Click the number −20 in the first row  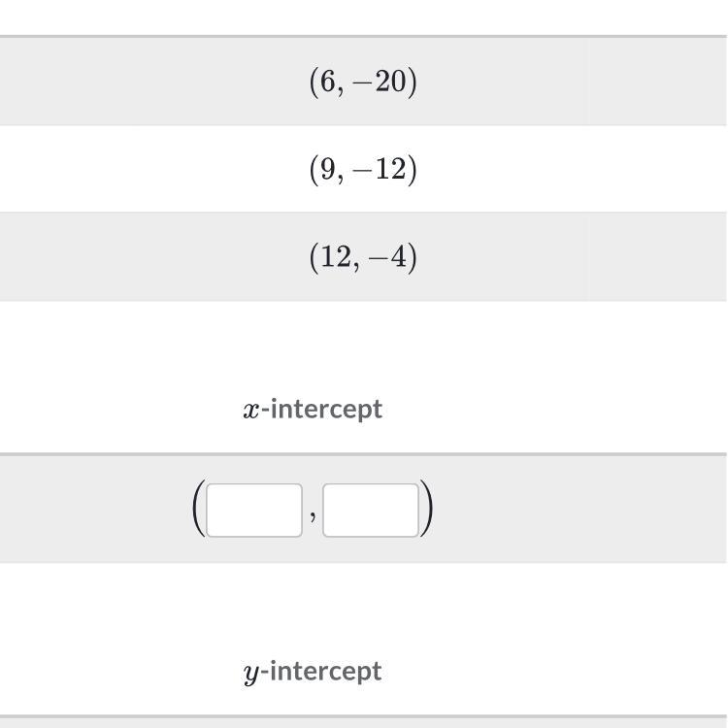[x=381, y=83]
